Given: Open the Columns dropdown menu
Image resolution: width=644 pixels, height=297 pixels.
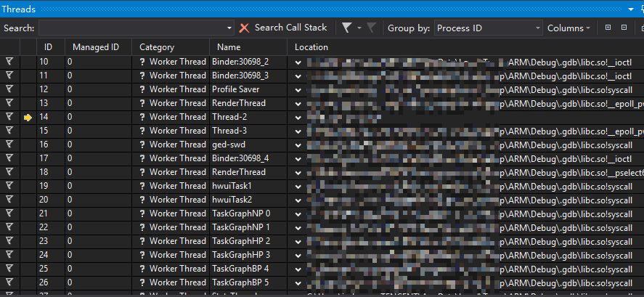Looking at the screenshot, I should coord(568,28).
